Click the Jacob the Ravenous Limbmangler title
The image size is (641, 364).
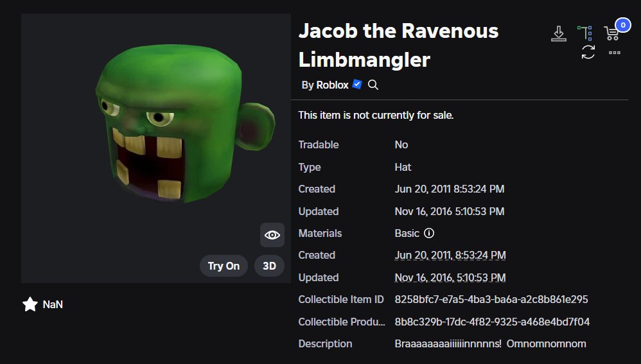click(399, 45)
